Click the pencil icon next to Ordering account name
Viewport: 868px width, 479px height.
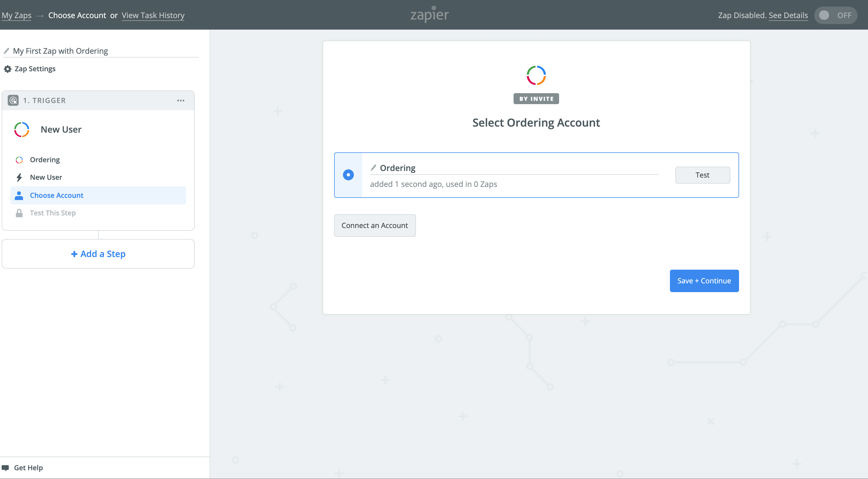coord(373,168)
